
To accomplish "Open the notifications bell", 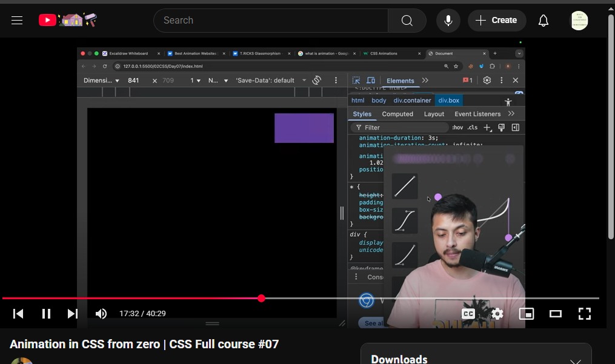I will (544, 21).
